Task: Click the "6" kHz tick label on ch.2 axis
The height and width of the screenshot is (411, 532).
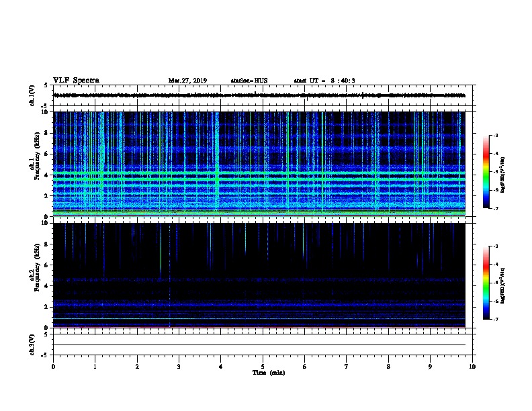Action: click(x=46, y=265)
